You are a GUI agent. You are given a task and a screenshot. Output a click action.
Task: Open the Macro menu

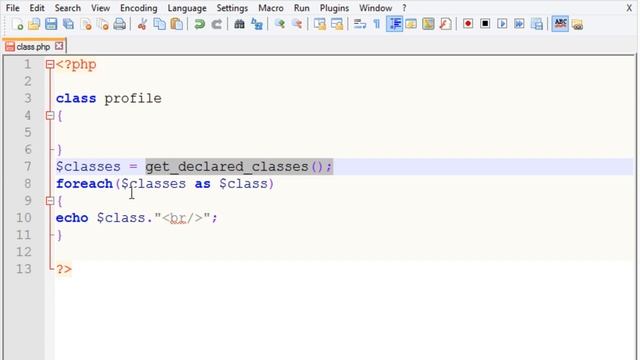click(271, 8)
